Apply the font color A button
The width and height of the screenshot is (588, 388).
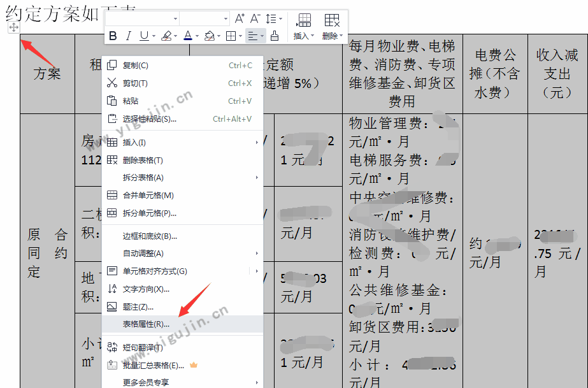(x=188, y=36)
